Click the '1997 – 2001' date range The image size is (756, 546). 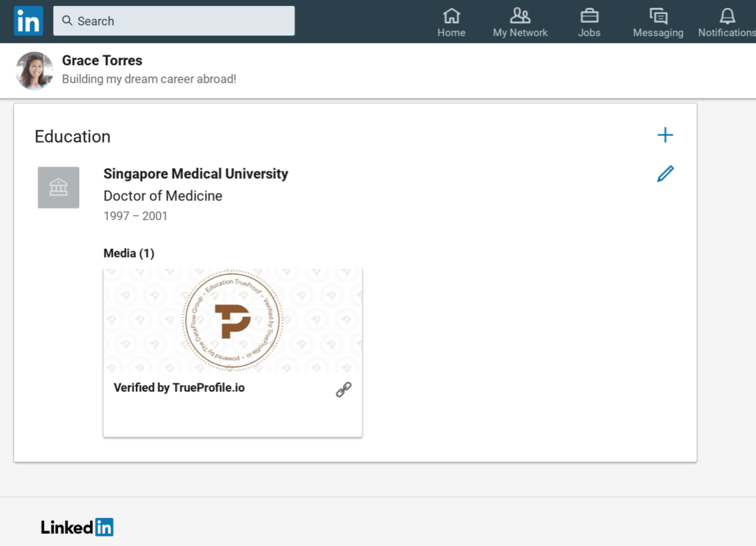[136, 216]
